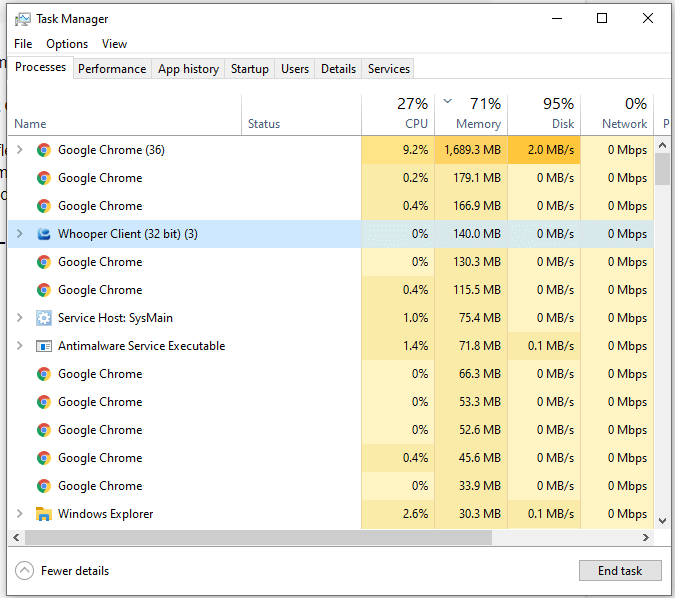
Task: Click the Chrome icon in the 66.3 MB row
Action: coord(43,374)
